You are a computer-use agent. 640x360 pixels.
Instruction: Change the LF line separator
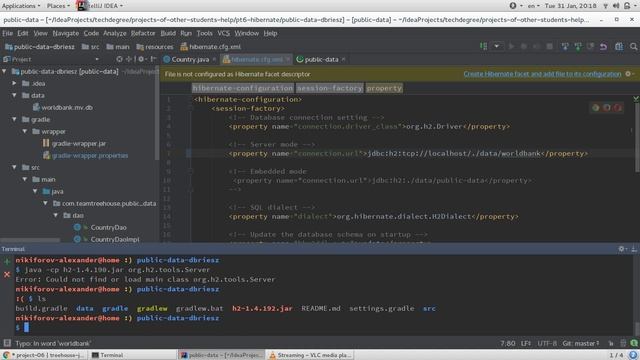[526, 343]
